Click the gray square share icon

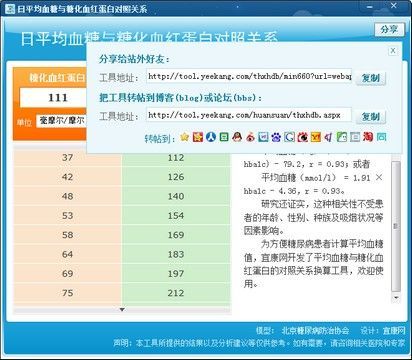pyautogui.click(x=355, y=137)
